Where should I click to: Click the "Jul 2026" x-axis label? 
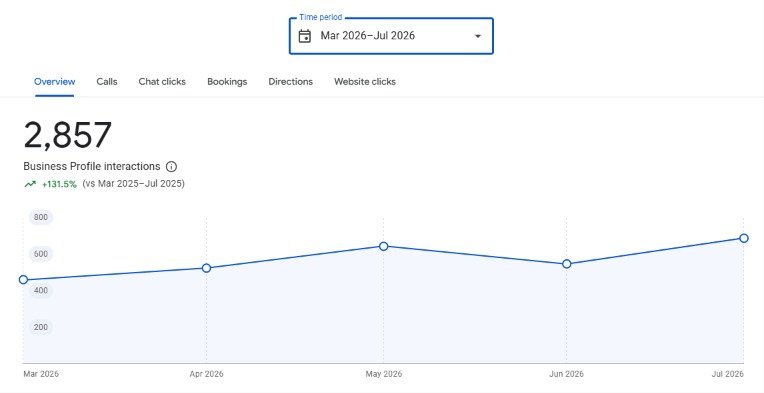click(x=728, y=374)
